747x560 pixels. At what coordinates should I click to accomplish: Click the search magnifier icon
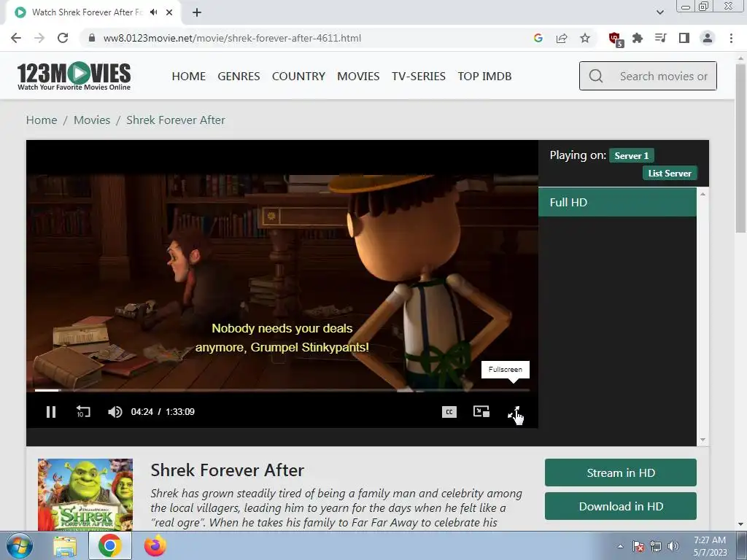pos(595,76)
